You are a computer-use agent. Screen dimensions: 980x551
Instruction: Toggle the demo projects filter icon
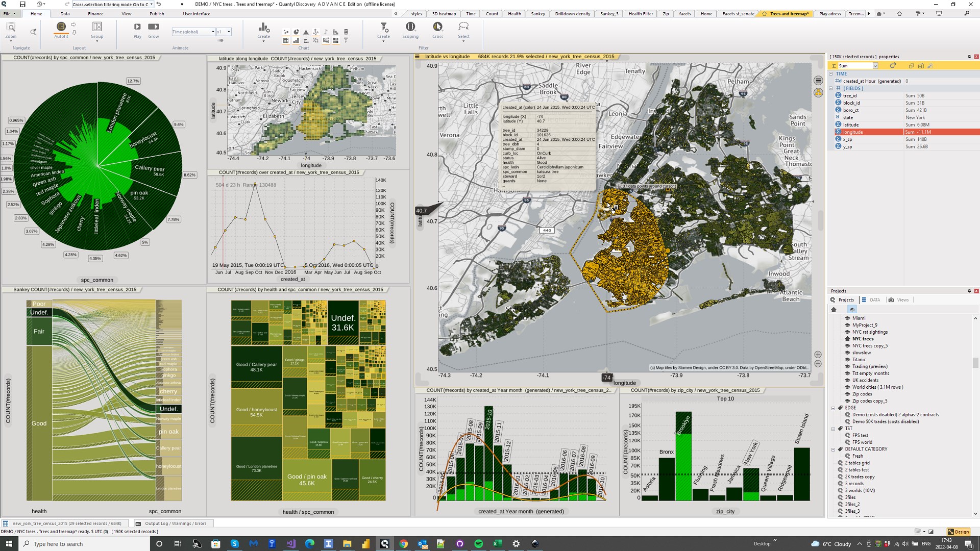tap(852, 310)
